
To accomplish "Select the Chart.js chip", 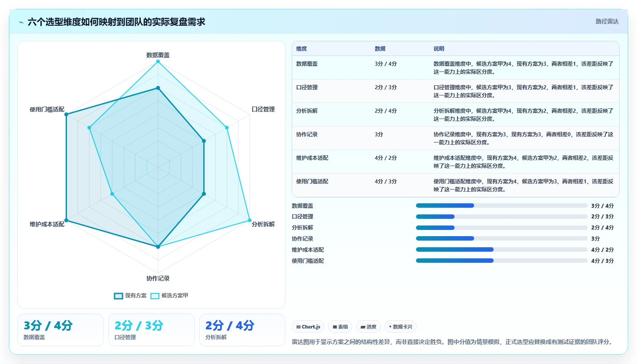I will click(309, 327).
